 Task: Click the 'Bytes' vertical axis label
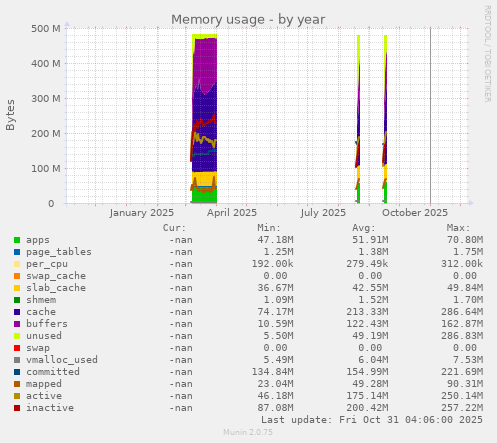10,115
